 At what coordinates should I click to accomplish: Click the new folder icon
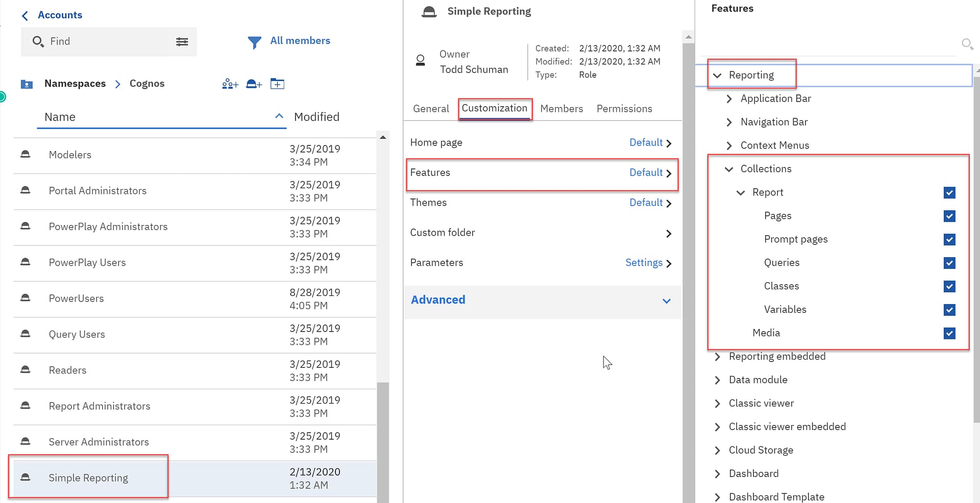click(x=277, y=84)
